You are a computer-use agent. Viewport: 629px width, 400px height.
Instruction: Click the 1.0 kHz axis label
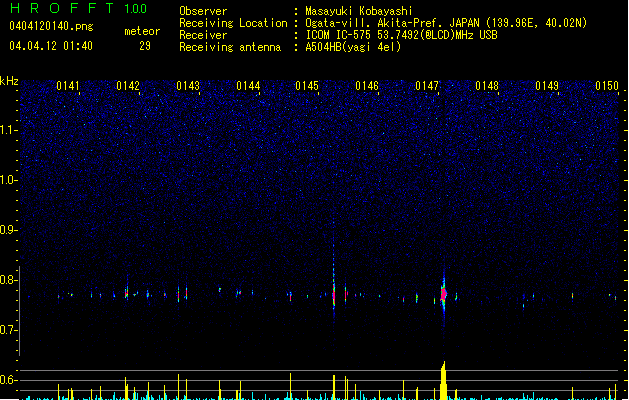(8, 180)
